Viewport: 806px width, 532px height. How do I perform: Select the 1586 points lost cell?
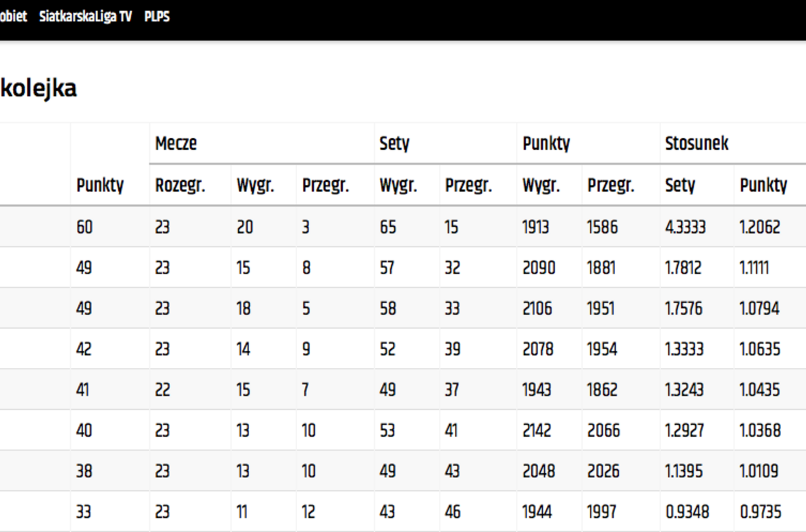tap(602, 227)
